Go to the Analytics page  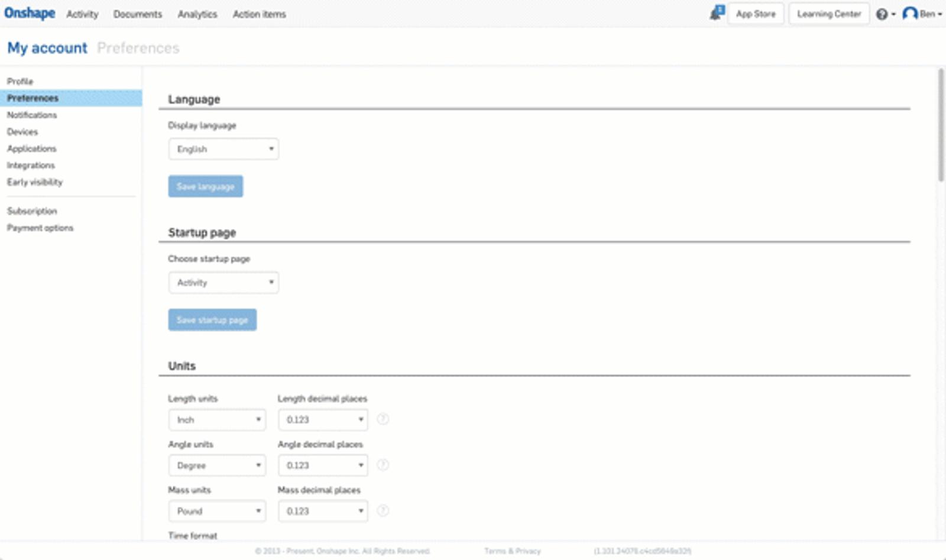pyautogui.click(x=197, y=14)
